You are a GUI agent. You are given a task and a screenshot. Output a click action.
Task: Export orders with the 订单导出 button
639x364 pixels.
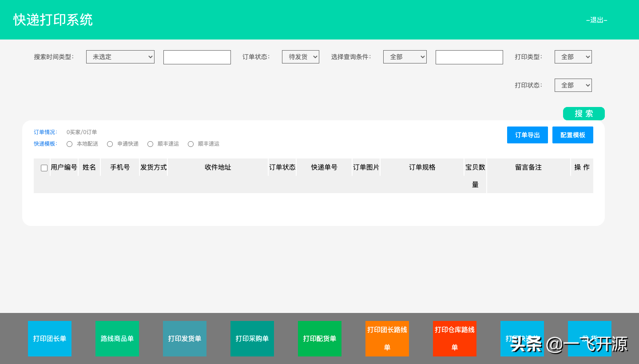[x=528, y=135]
